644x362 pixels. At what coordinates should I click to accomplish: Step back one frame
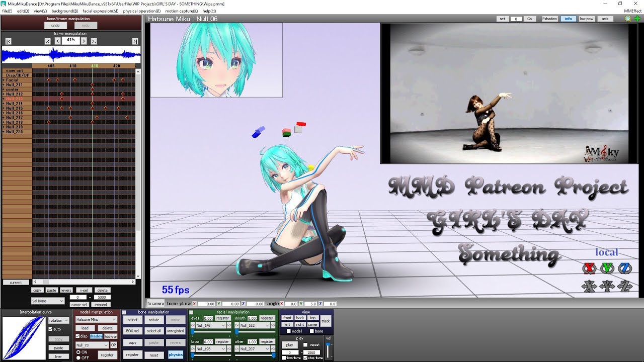pyautogui.click(x=57, y=41)
